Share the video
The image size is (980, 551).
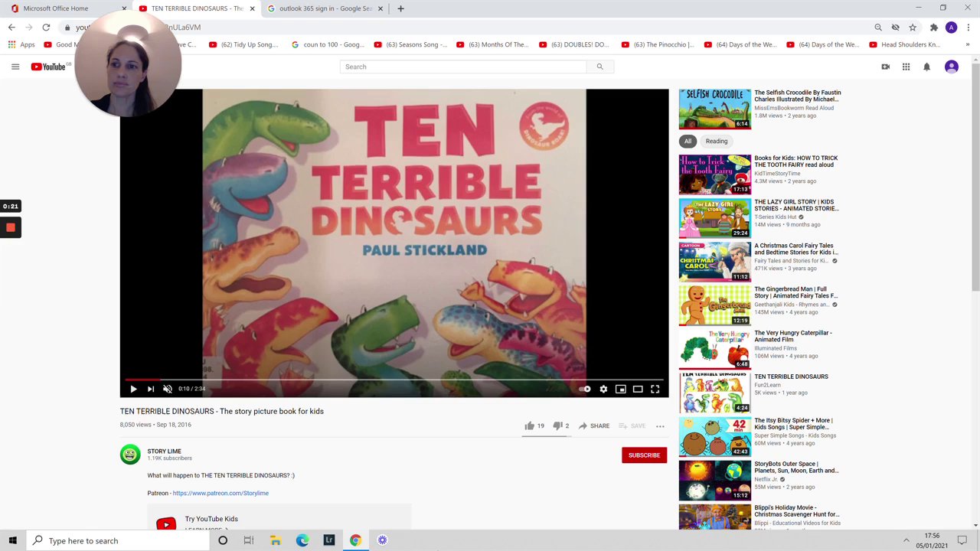(594, 425)
